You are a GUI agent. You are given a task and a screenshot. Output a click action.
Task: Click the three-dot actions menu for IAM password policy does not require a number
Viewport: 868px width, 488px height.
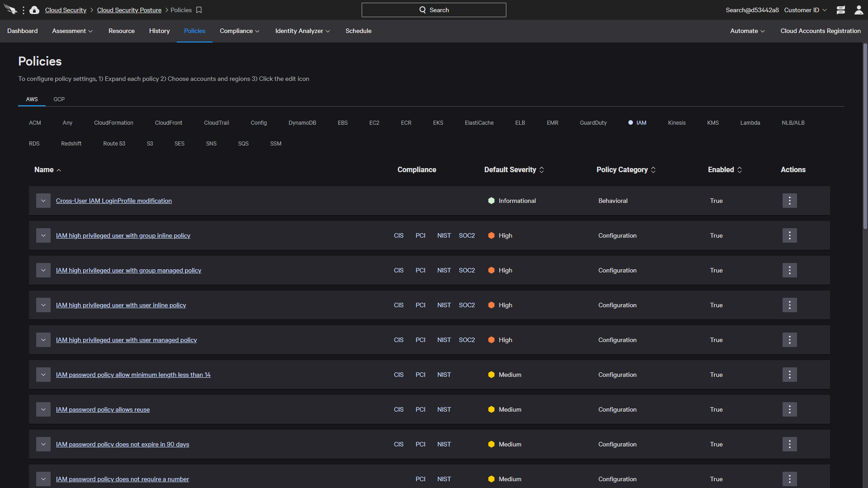(789, 479)
